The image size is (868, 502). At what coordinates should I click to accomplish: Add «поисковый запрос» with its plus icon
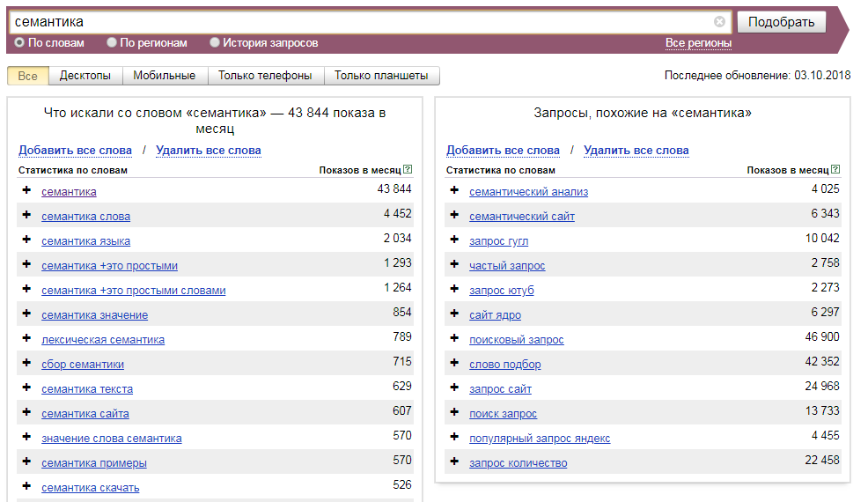(454, 339)
